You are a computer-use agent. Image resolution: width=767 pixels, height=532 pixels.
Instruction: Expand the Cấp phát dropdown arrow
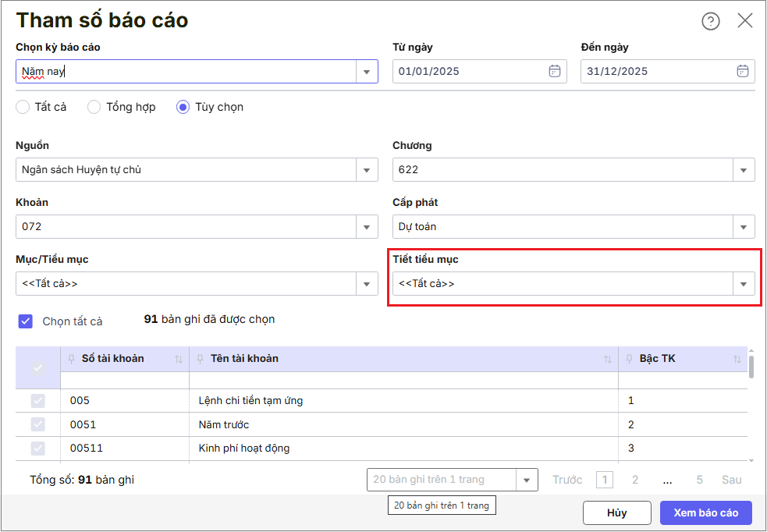(744, 227)
